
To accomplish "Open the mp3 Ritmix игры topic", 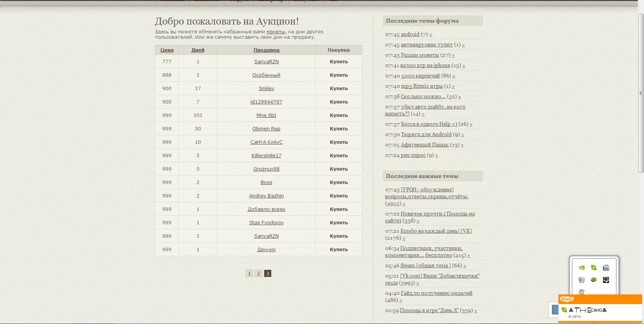I will [x=422, y=86].
